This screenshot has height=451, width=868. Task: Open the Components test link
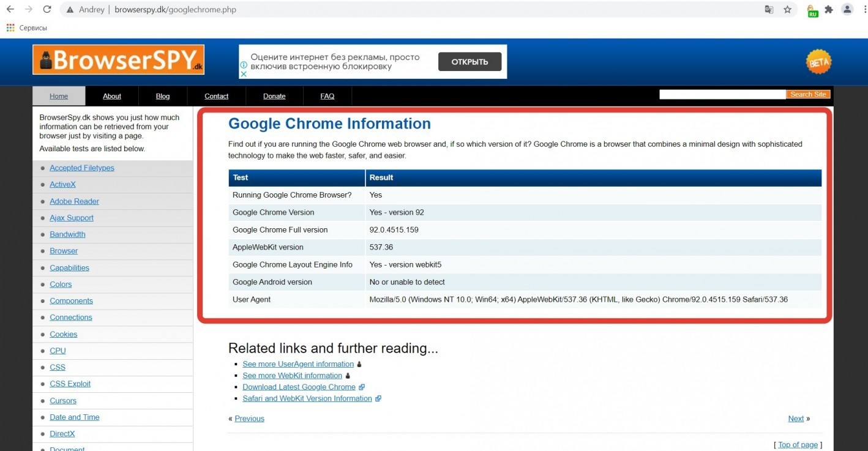71,300
